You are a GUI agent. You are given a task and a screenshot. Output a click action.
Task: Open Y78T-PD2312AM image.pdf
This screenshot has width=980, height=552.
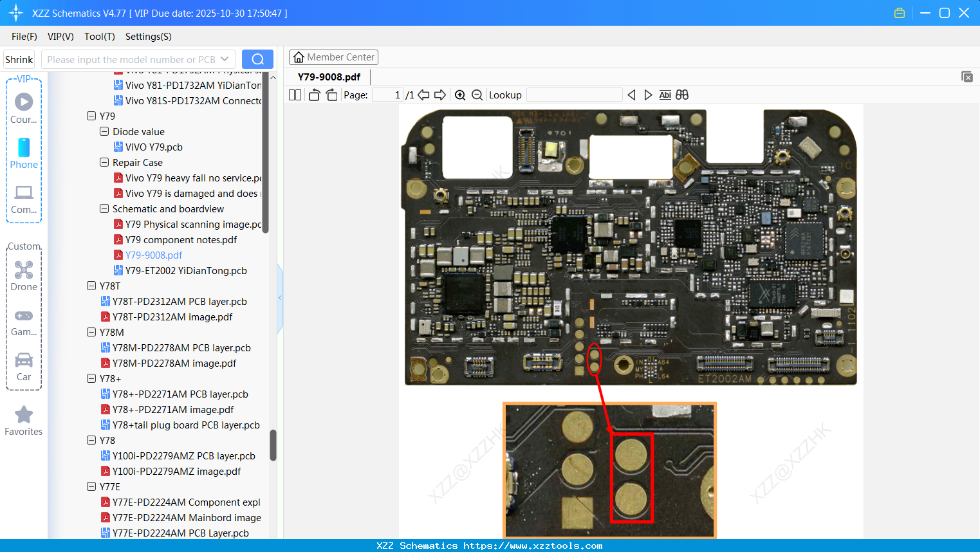[172, 317]
